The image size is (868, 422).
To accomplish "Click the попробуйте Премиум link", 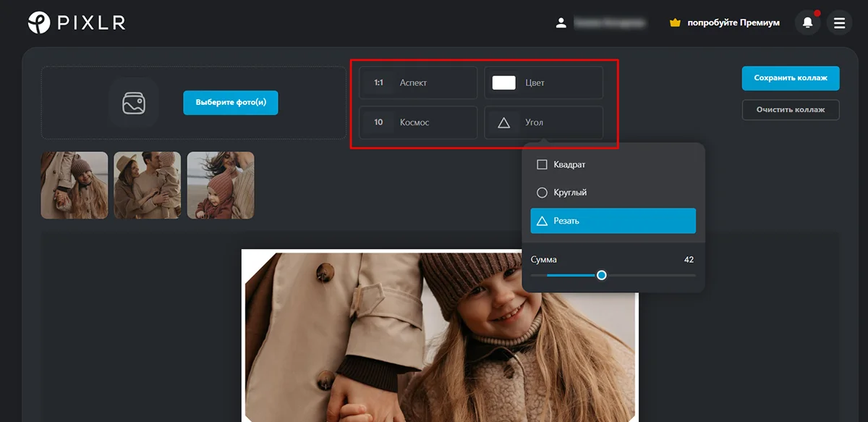I will click(x=733, y=23).
